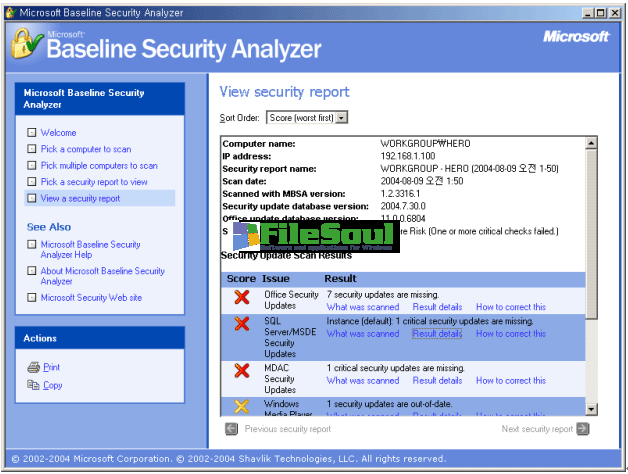Select View a security report in sidebar

coord(80,199)
